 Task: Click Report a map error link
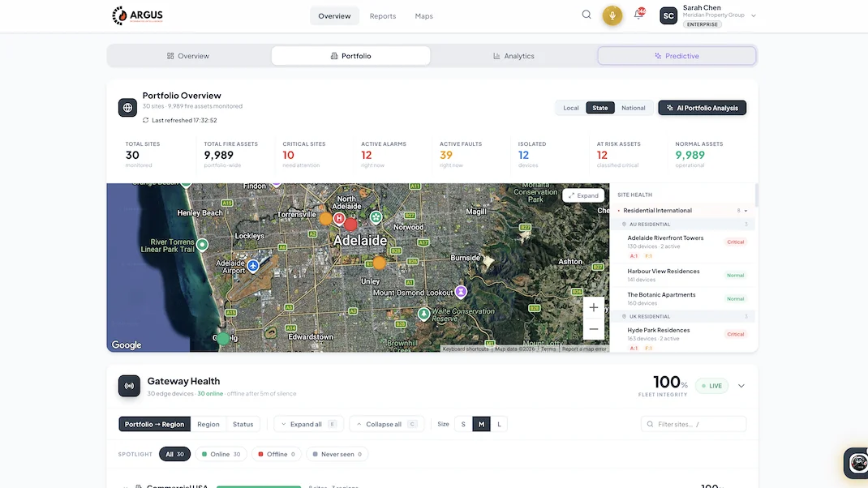(585, 349)
